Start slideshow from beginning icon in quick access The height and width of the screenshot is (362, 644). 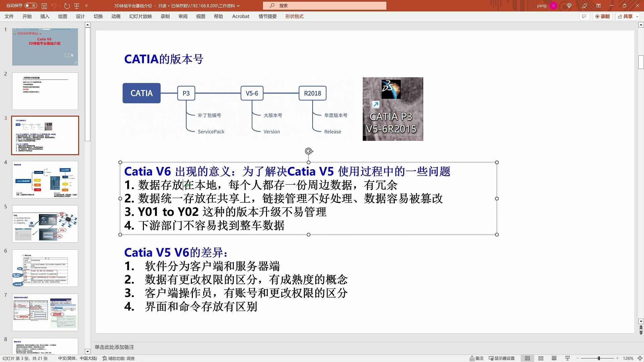pyautogui.click(x=77, y=6)
